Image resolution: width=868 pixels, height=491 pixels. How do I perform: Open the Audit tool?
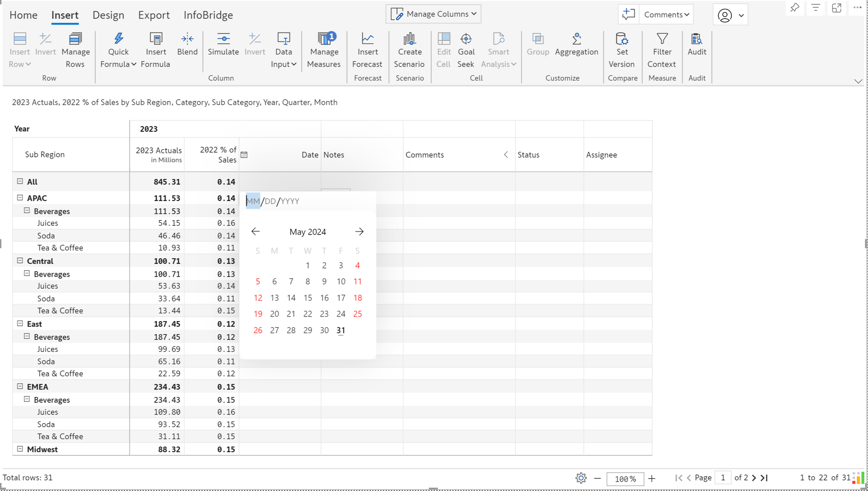[697, 44]
